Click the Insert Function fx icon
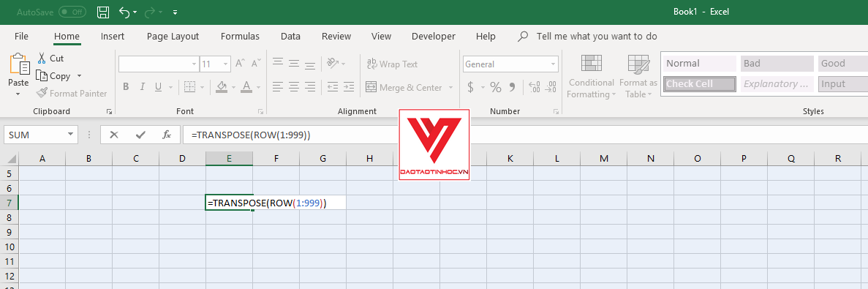This screenshot has height=289, width=868. pos(167,135)
